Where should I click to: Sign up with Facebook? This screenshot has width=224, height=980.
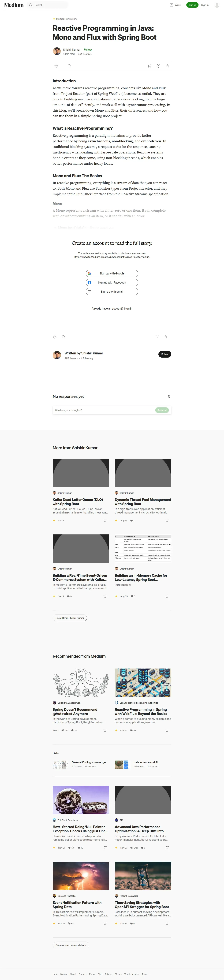coord(112,283)
